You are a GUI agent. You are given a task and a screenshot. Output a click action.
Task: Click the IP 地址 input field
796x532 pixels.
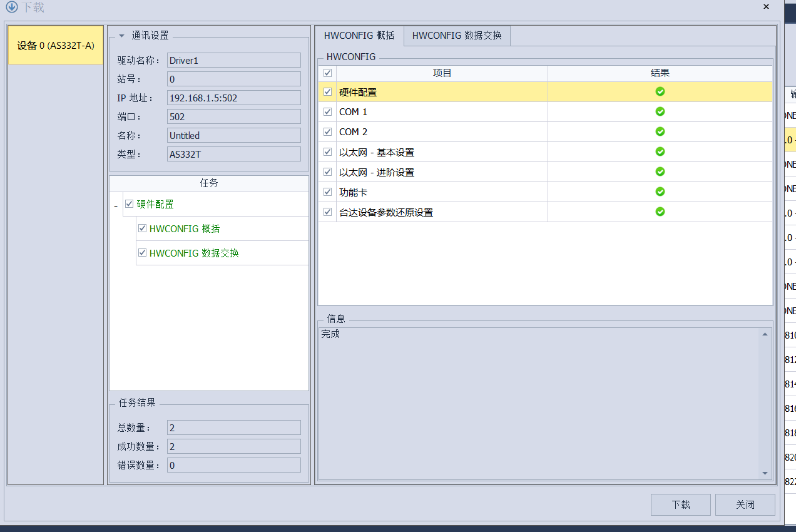coord(234,98)
